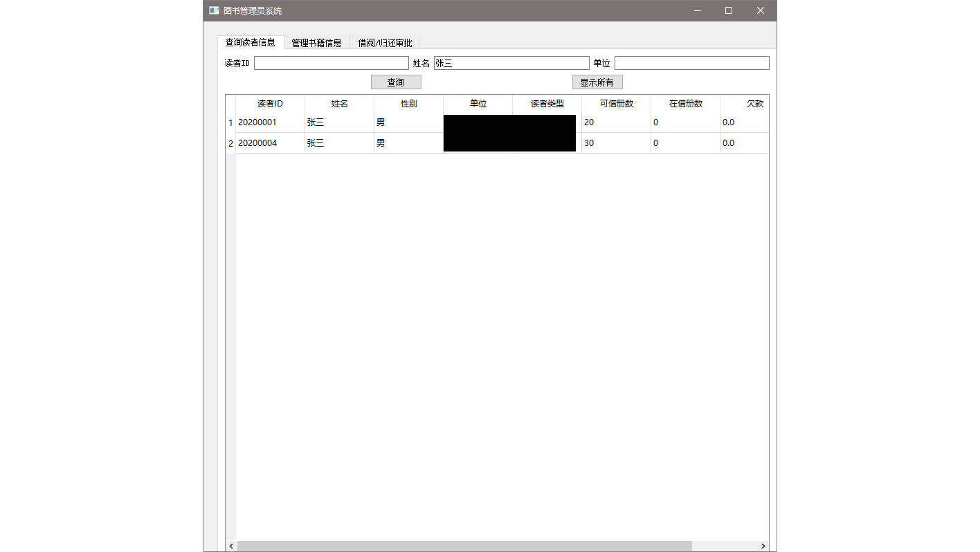Click cell with reader ID 20200001

tap(271, 122)
